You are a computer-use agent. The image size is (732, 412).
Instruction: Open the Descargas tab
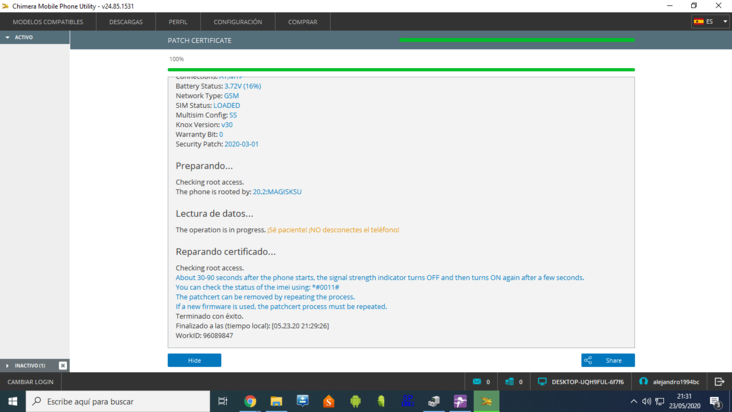[126, 22]
